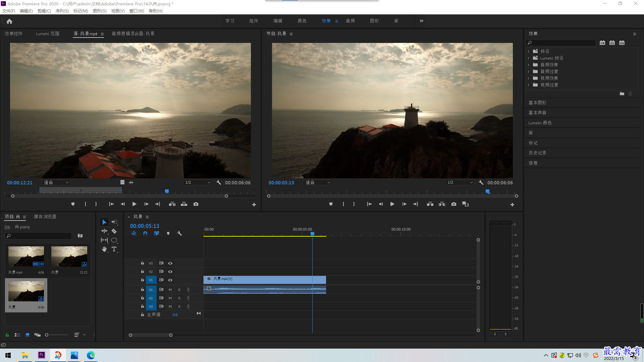Open the 历史记录 panel
644x362 pixels.
(x=537, y=153)
